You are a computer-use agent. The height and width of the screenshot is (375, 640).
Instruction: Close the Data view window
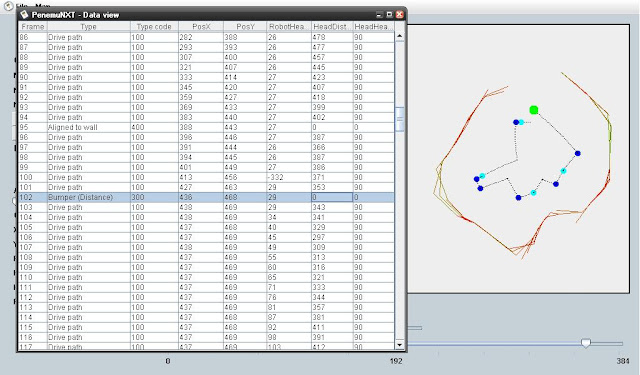tap(400, 15)
